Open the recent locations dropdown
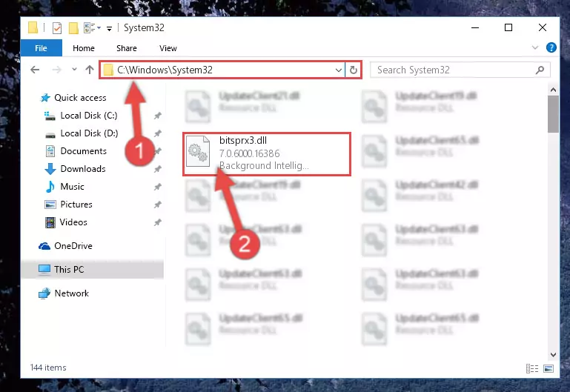The width and height of the screenshot is (570, 392). pyautogui.click(x=74, y=69)
